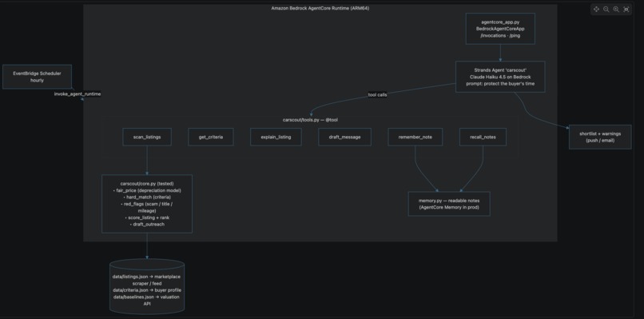Click the data/listings.json database cylinder
Screen dimensions: 644x319
point(147,286)
